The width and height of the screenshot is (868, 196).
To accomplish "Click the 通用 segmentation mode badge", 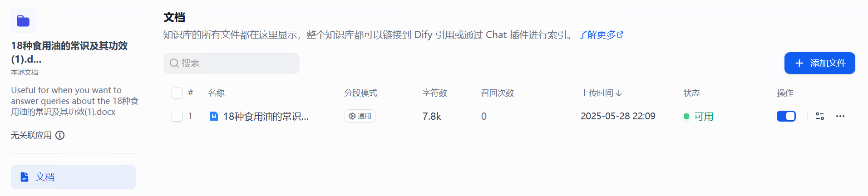I will click(360, 116).
